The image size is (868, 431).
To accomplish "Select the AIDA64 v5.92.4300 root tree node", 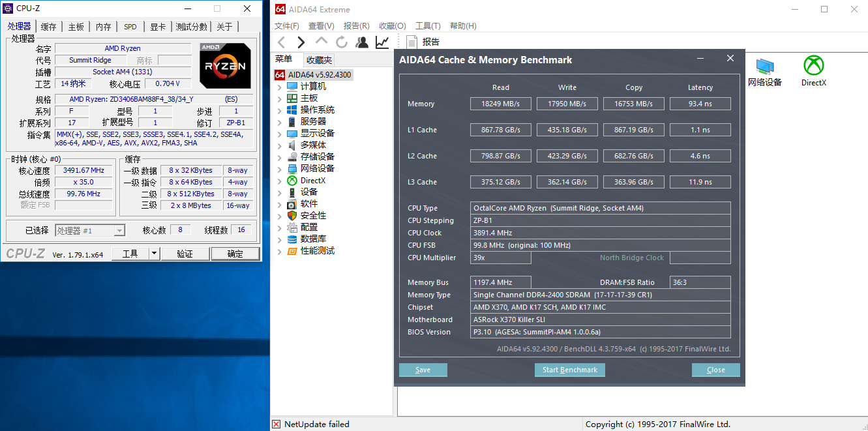I will tap(319, 74).
